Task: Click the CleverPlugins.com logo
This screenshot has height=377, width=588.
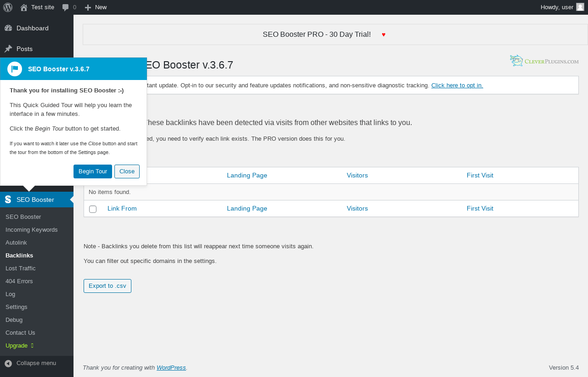Action: pos(544,61)
